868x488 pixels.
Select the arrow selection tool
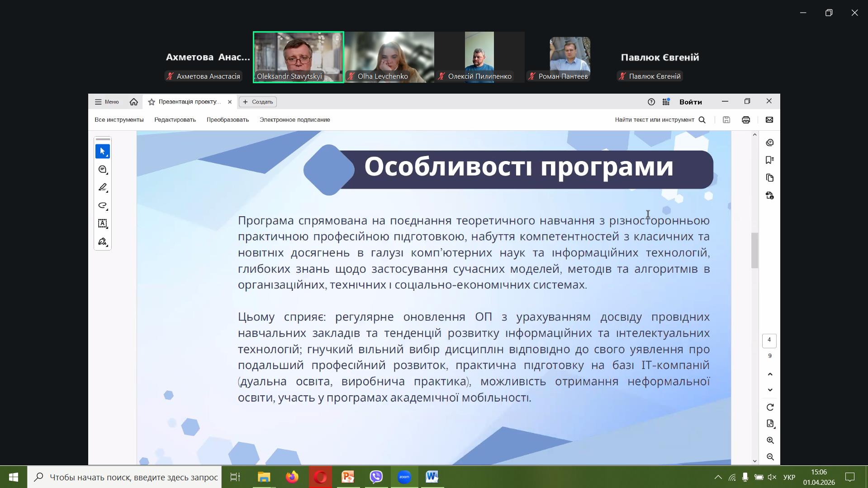[x=103, y=152]
